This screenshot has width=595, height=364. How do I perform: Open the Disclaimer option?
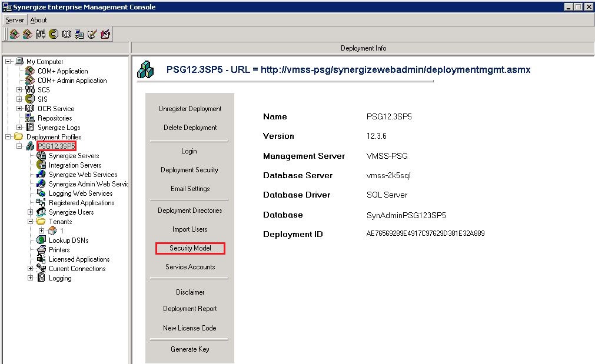[x=190, y=292]
